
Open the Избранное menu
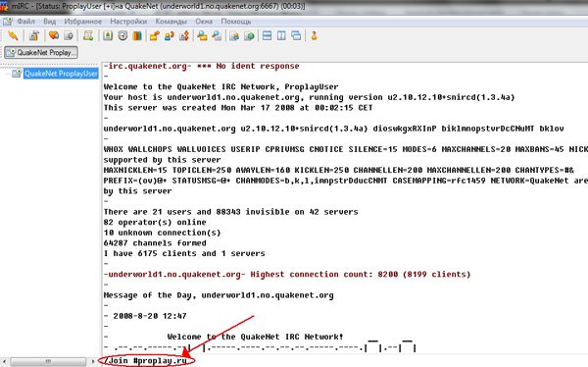tap(83, 22)
